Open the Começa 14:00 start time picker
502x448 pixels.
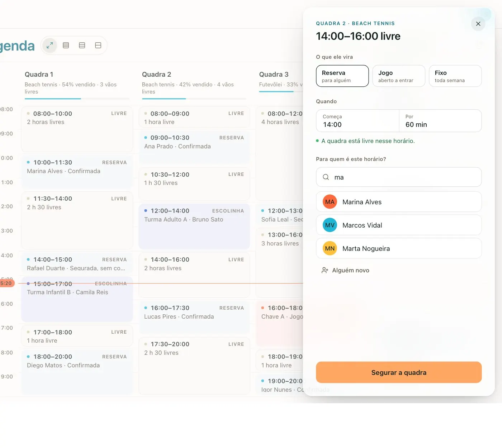pyautogui.click(x=357, y=121)
